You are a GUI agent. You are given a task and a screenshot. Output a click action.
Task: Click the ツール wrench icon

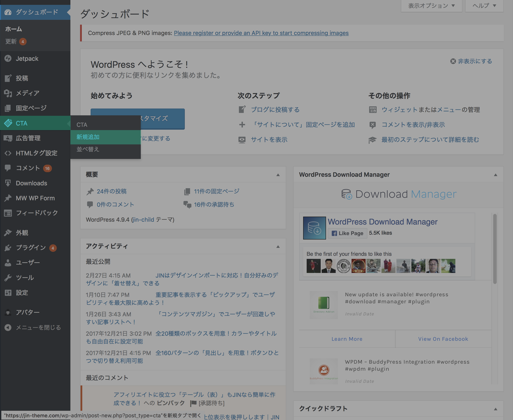click(x=8, y=278)
